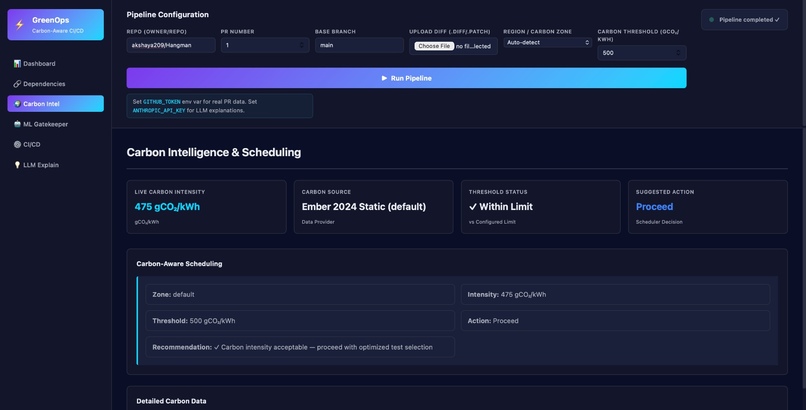Click the GITHUB_TOKEN code text
This screenshot has height=410, width=806.
162,102
